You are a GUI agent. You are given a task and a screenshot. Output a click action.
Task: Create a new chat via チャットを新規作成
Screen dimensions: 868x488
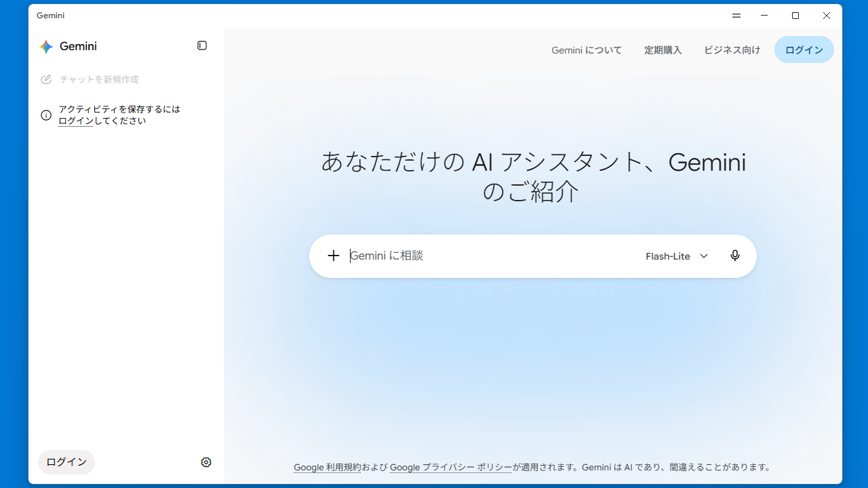(90, 79)
